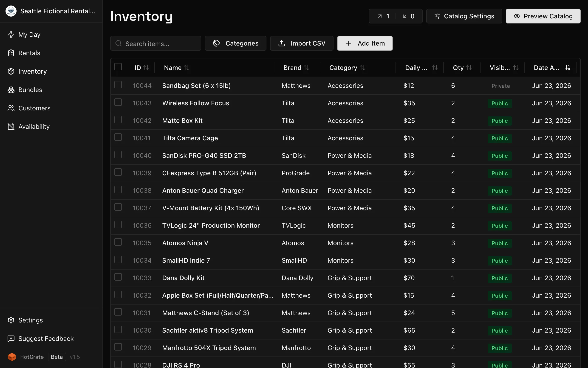Open Catalog Settings
588x368 pixels.
coord(464,16)
